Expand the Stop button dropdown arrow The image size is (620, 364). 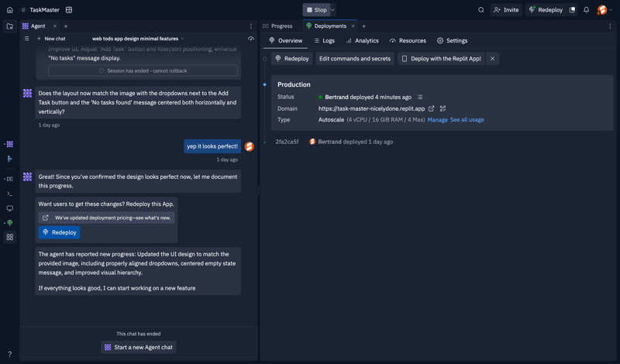tap(333, 10)
